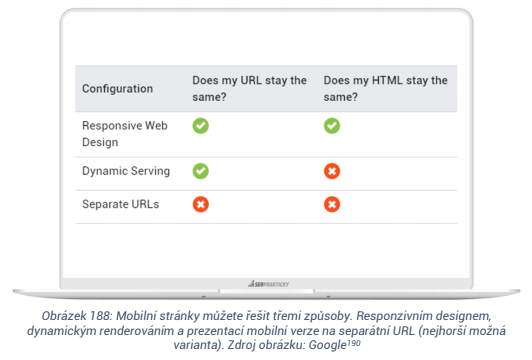
Task: Click the "Obrázek 188" caption label
Action: 76,316
